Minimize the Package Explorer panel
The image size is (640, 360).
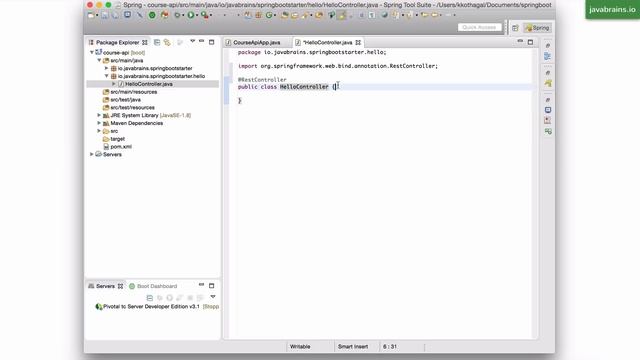pyautogui.click(x=202, y=42)
